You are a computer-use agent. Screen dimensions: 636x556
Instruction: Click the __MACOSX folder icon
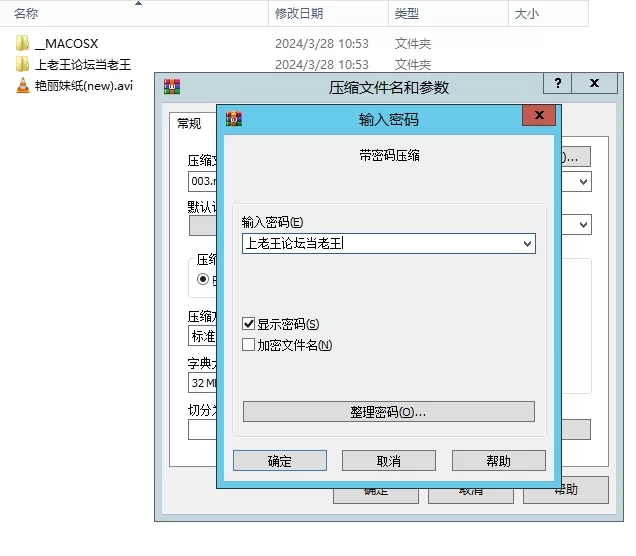click(23, 43)
